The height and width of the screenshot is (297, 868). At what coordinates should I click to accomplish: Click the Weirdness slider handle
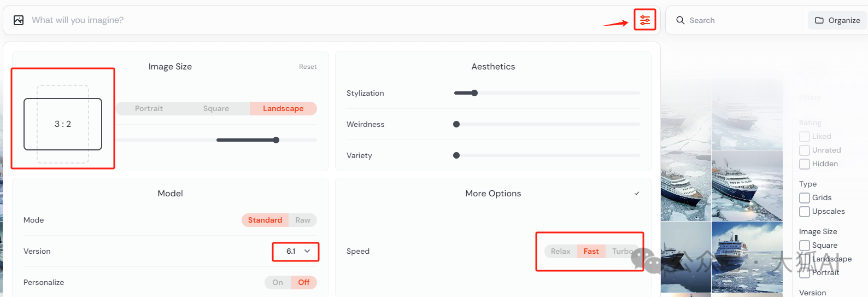[456, 124]
